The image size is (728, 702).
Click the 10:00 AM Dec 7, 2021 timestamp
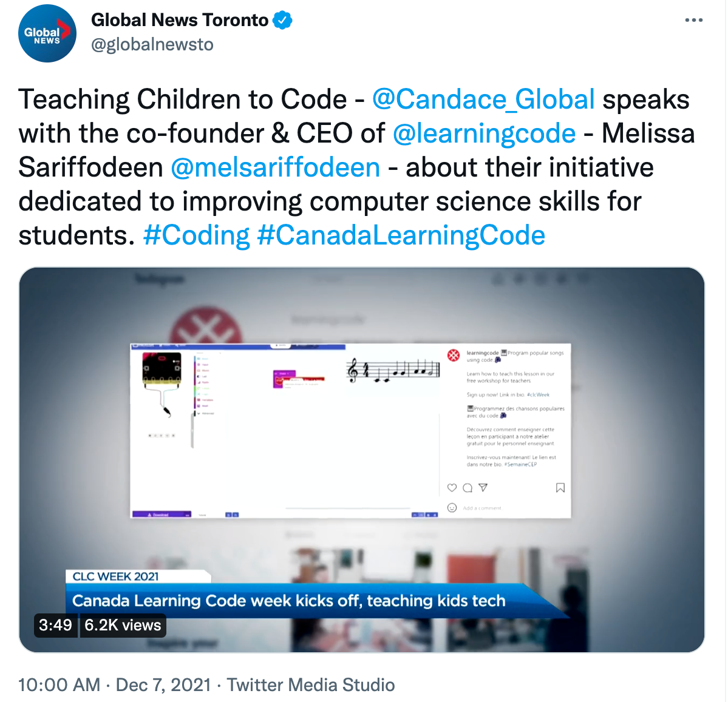tap(115, 685)
